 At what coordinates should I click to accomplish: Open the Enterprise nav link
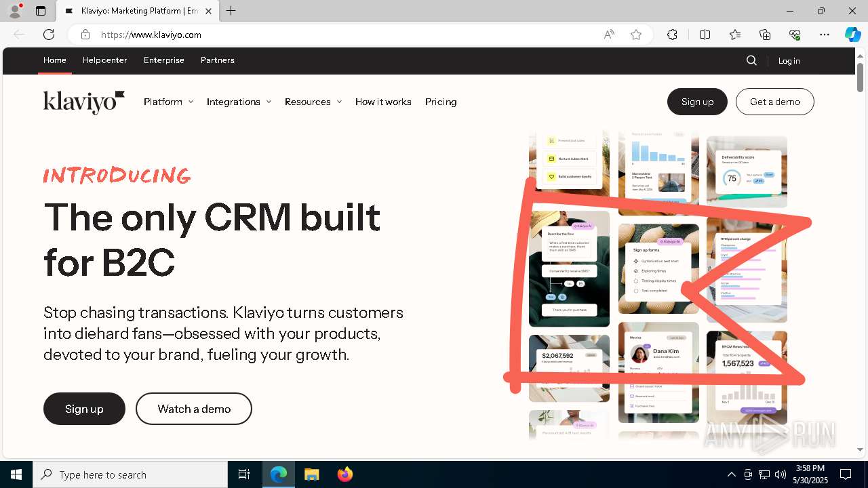(x=164, y=60)
